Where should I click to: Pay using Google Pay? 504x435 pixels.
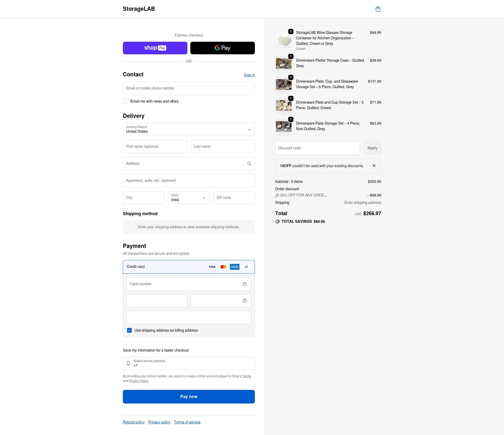coord(222,48)
